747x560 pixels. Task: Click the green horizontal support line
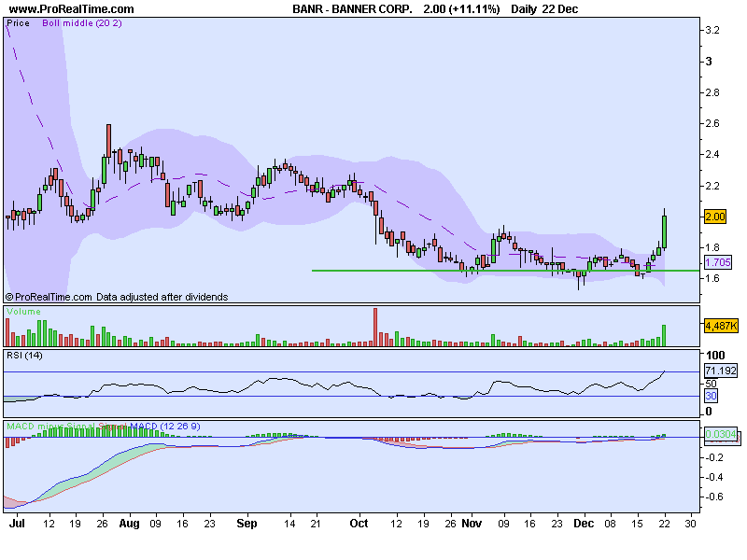tap(505, 271)
